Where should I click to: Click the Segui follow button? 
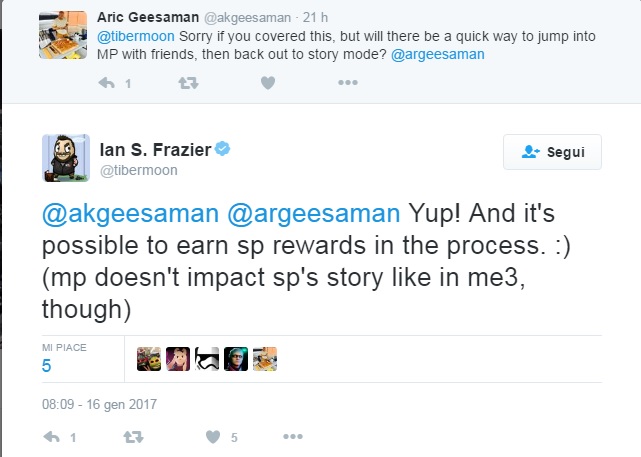click(552, 152)
